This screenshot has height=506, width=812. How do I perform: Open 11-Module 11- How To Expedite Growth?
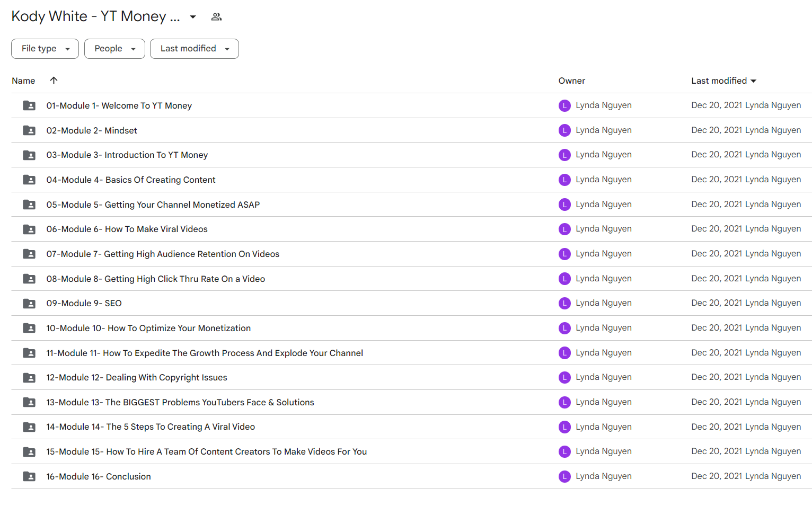[205, 353]
